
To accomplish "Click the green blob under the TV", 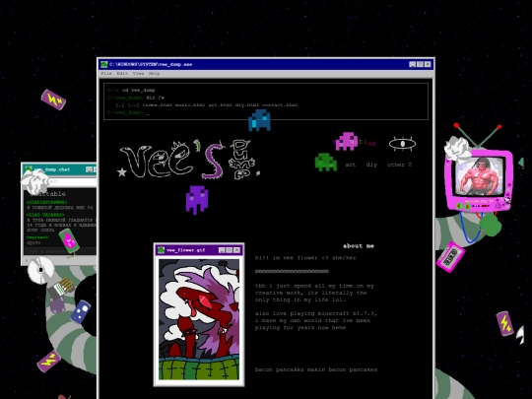I will 490,225.
